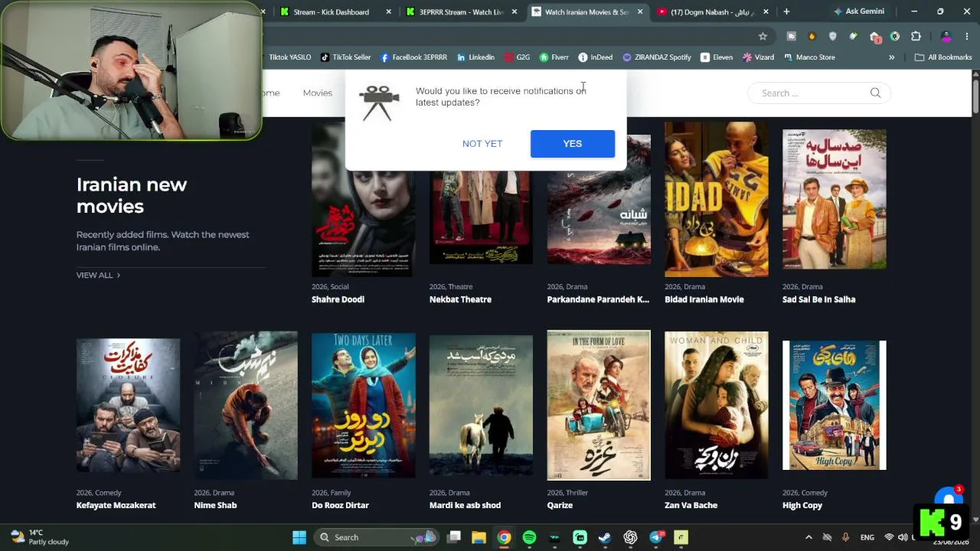Open the Bidad Iranian Movie poster

(717, 199)
